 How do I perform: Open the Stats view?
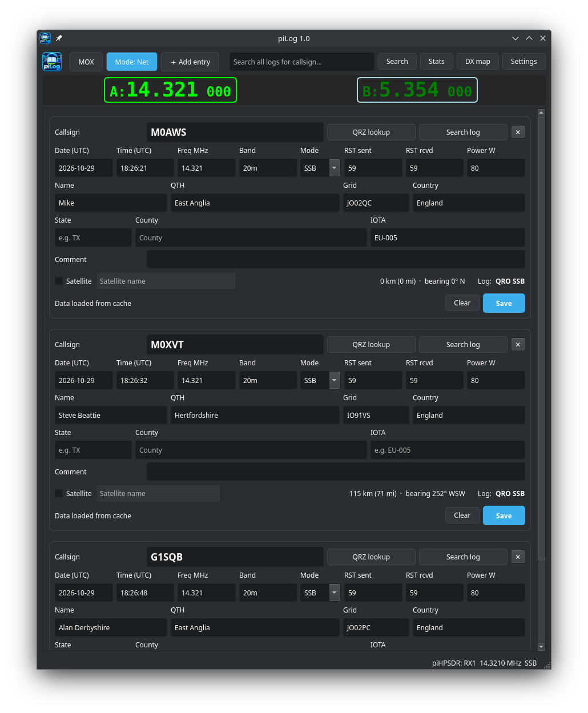437,62
